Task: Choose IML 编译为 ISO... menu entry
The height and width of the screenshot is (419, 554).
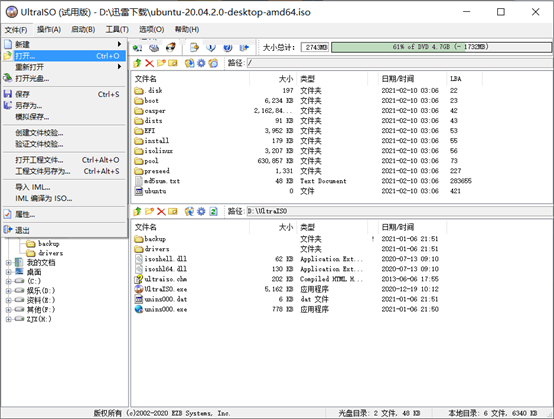Action: 64,198
